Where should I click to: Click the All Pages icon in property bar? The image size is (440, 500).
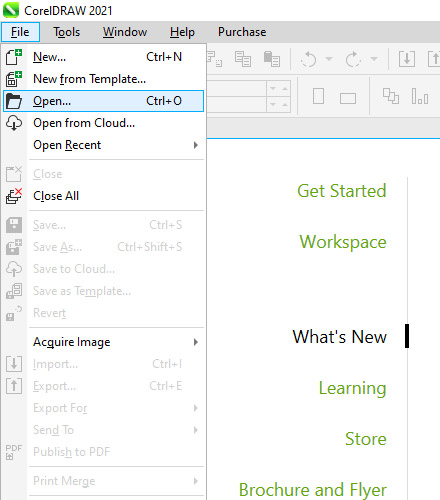pyautogui.click(x=391, y=96)
